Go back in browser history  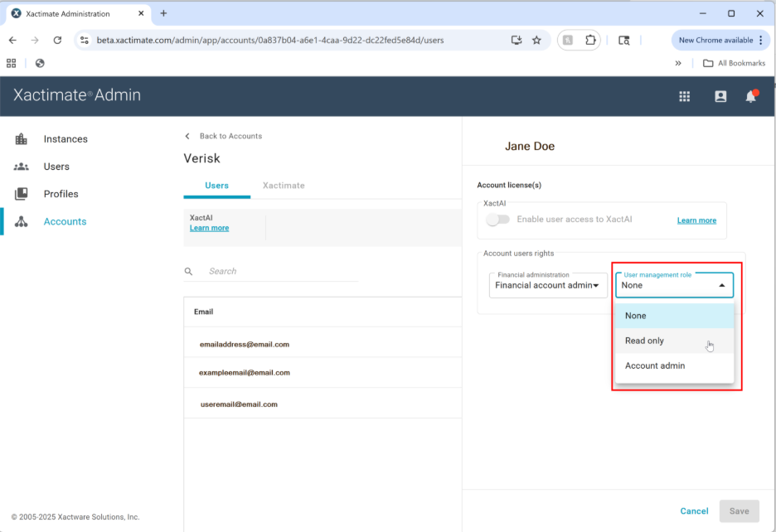coord(12,40)
